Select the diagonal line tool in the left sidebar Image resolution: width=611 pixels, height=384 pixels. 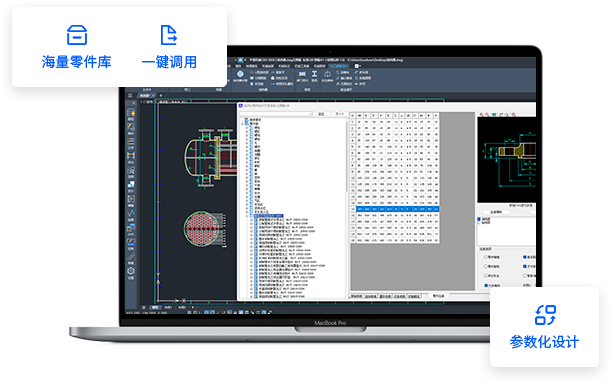[x=131, y=257]
